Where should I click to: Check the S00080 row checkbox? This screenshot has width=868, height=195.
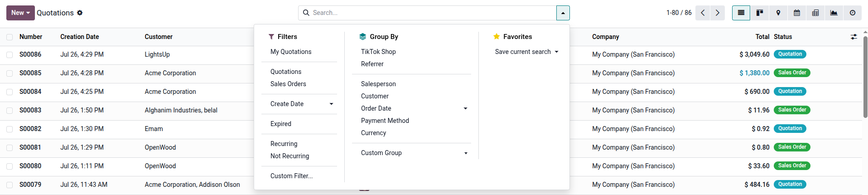[10, 166]
